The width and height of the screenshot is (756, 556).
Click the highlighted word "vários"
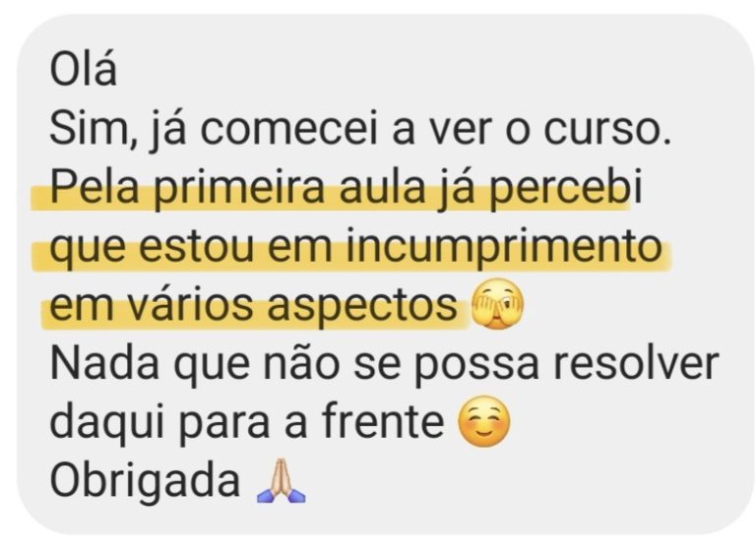pyautogui.click(x=190, y=304)
